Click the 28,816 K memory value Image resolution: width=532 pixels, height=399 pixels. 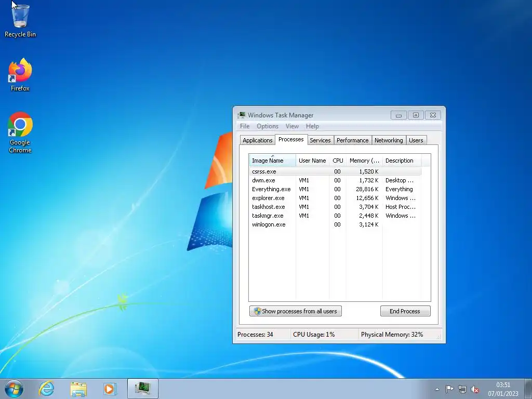367,189
